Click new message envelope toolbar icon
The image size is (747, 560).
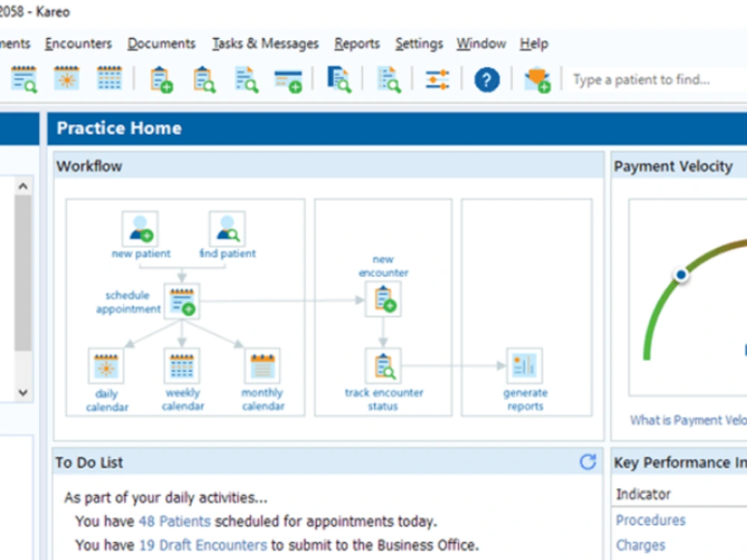tap(537, 80)
